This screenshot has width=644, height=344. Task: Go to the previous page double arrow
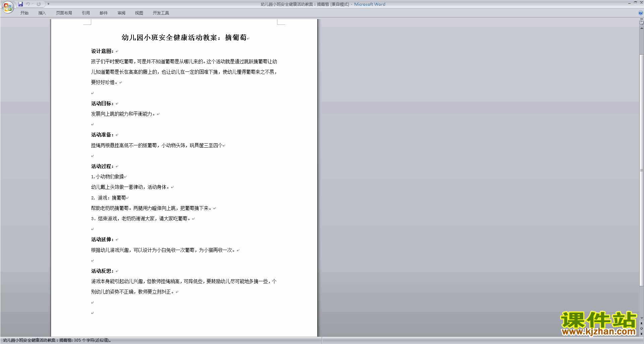coord(641,323)
